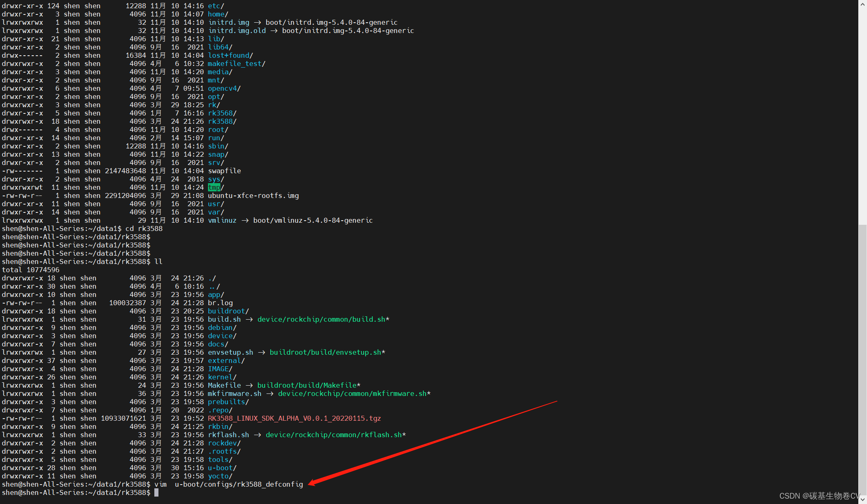The image size is (867, 504).
Task: Click the mkfirmware.sh symlink name
Action: [235, 393]
